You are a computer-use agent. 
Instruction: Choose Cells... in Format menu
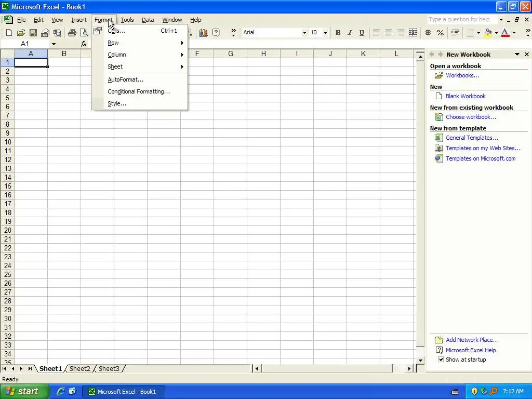[139, 31]
